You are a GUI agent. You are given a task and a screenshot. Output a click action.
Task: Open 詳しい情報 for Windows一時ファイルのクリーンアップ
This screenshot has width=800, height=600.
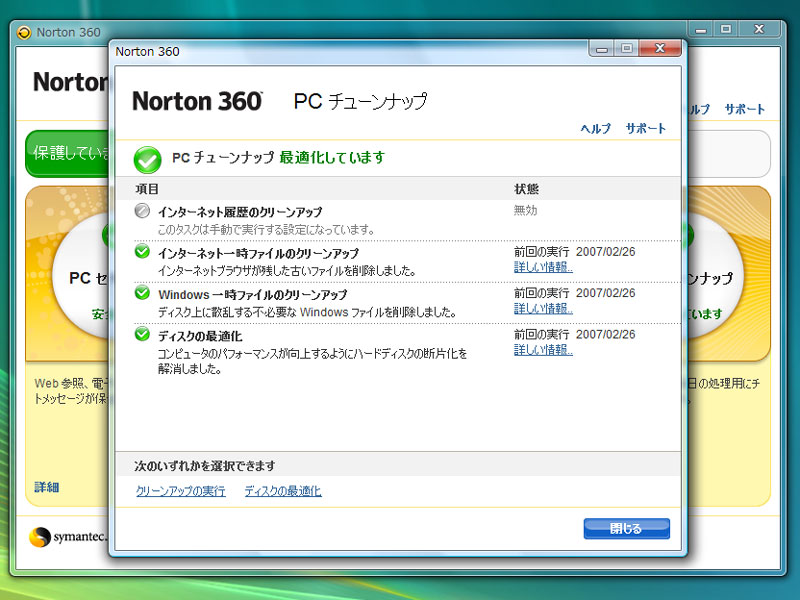point(543,309)
